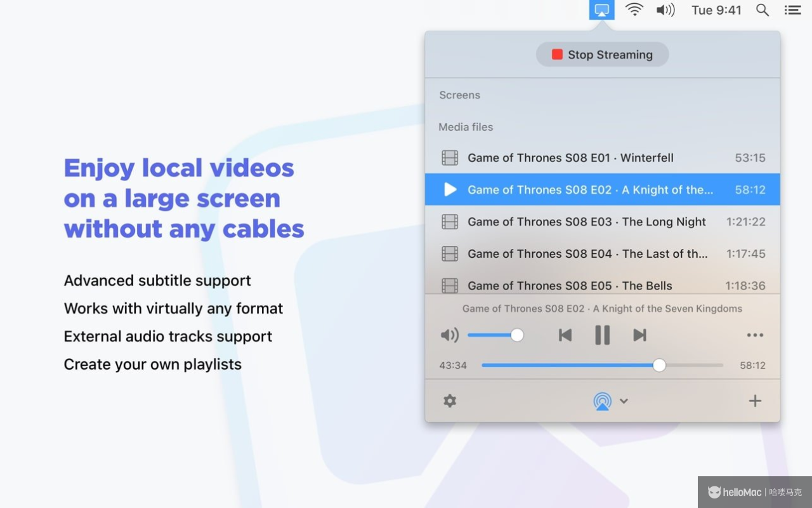
Task: Click total time 58:12 beside the progress bar
Action: click(x=752, y=366)
